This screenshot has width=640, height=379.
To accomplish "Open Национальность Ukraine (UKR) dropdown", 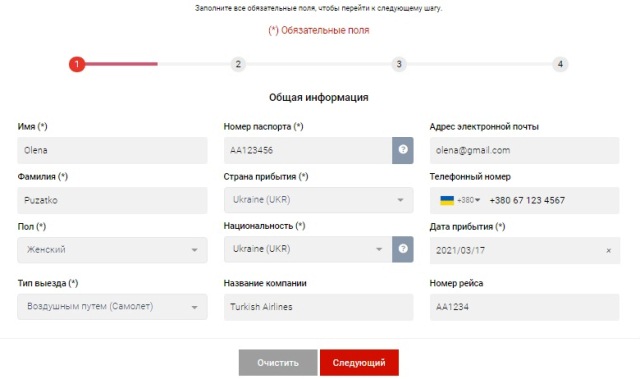I will (x=308, y=249).
